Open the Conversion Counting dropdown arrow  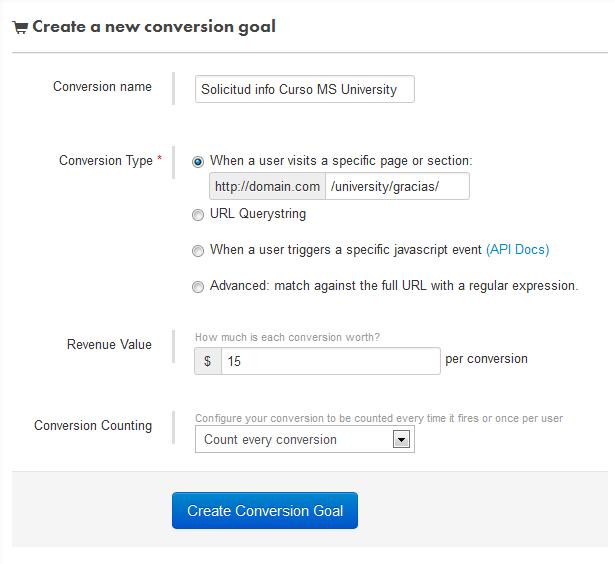coord(401,439)
